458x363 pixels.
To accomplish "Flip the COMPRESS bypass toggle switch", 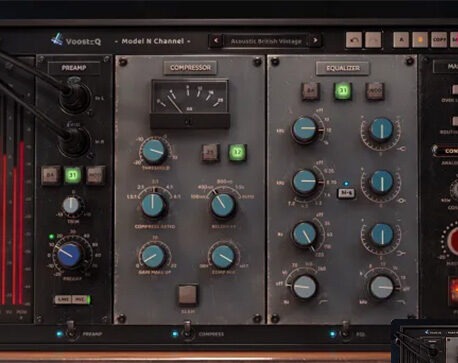I will [187, 331].
